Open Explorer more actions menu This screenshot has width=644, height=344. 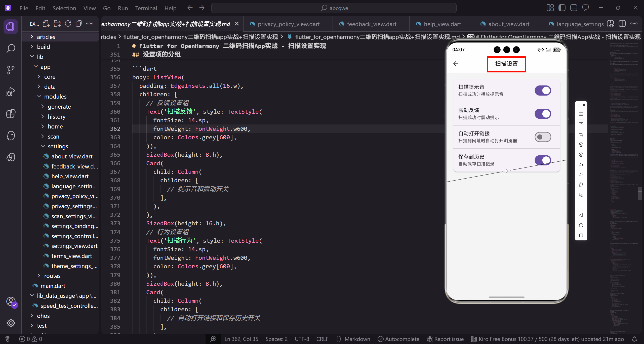[90, 24]
